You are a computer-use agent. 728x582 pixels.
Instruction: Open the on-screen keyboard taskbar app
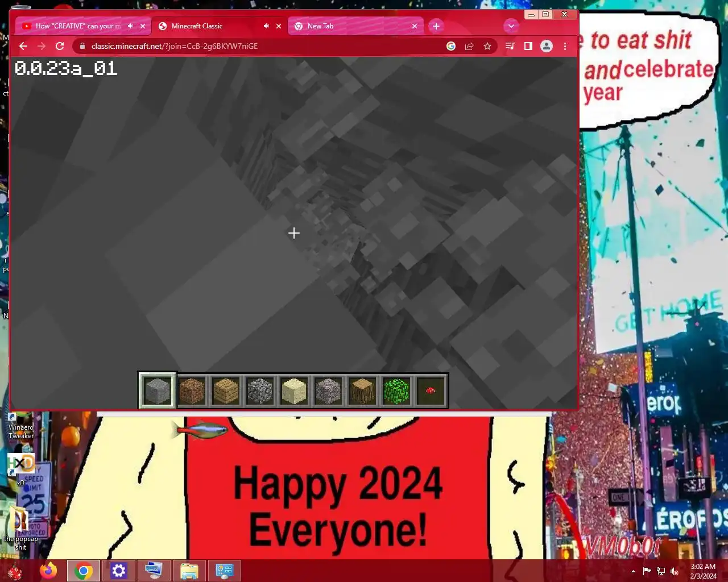[x=154, y=571]
